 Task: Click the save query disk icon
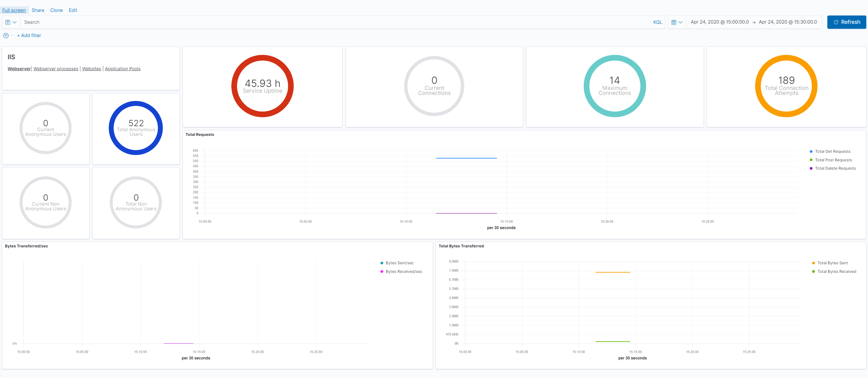click(x=8, y=22)
